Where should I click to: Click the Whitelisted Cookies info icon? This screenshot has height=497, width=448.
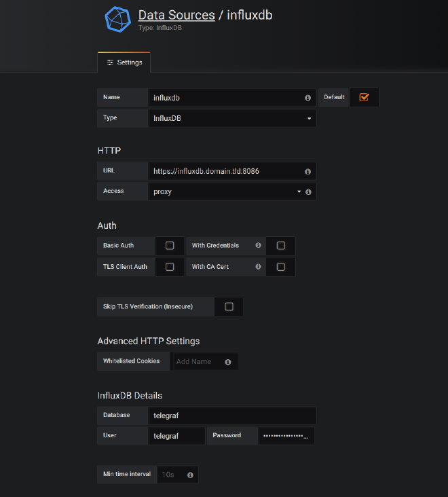pyautogui.click(x=228, y=362)
